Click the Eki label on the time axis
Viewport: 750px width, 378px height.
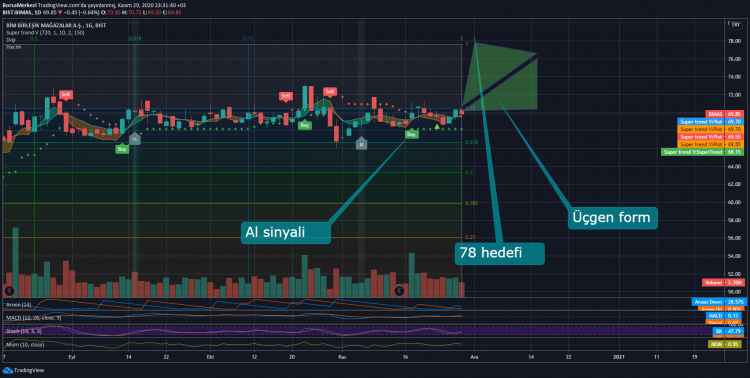(210, 357)
